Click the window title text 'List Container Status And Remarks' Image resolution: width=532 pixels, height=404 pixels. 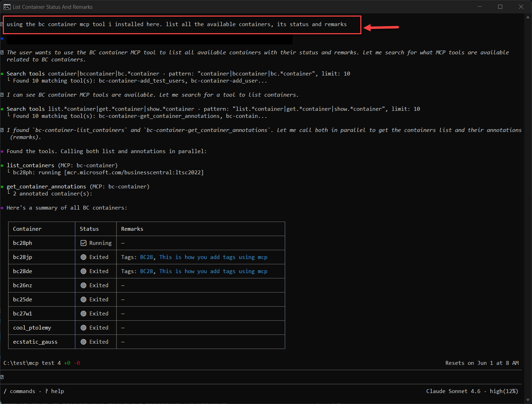pos(53,7)
